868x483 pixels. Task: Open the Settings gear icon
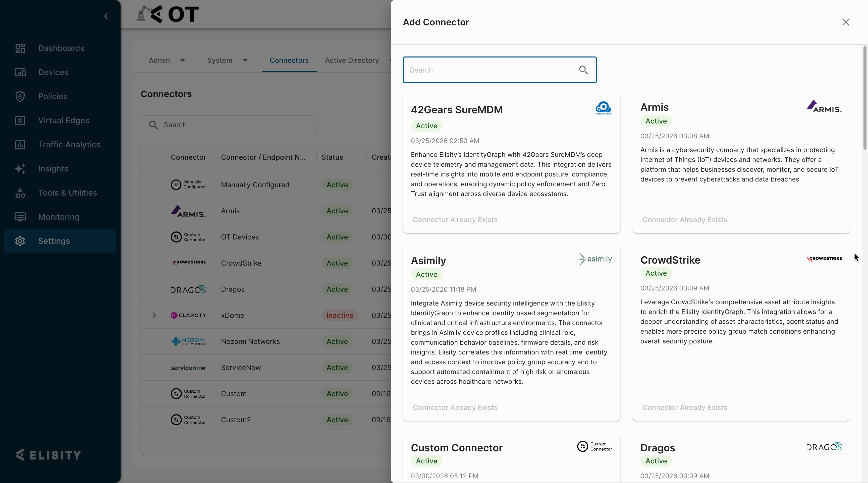(20, 241)
